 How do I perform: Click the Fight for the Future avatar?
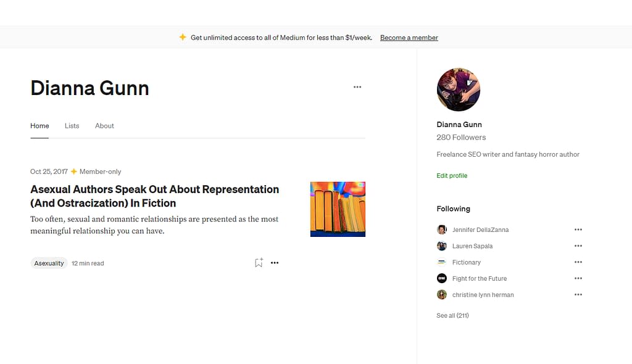(442, 278)
